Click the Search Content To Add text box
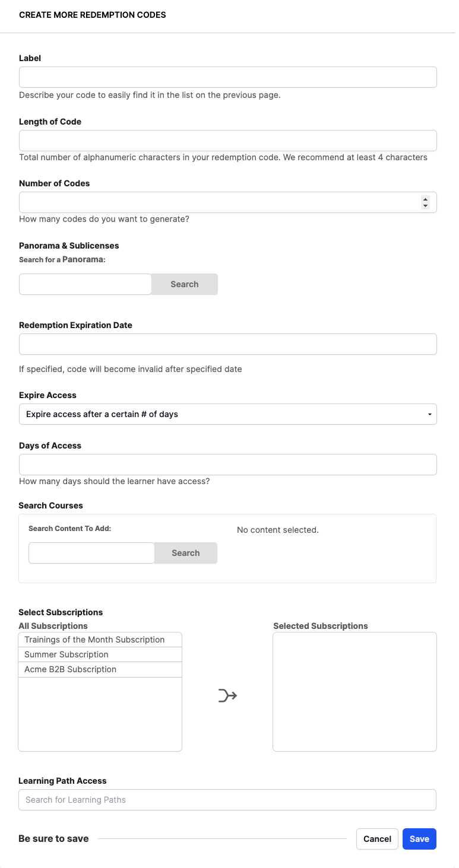This screenshot has width=459, height=868. pyautogui.click(x=91, y=552)
